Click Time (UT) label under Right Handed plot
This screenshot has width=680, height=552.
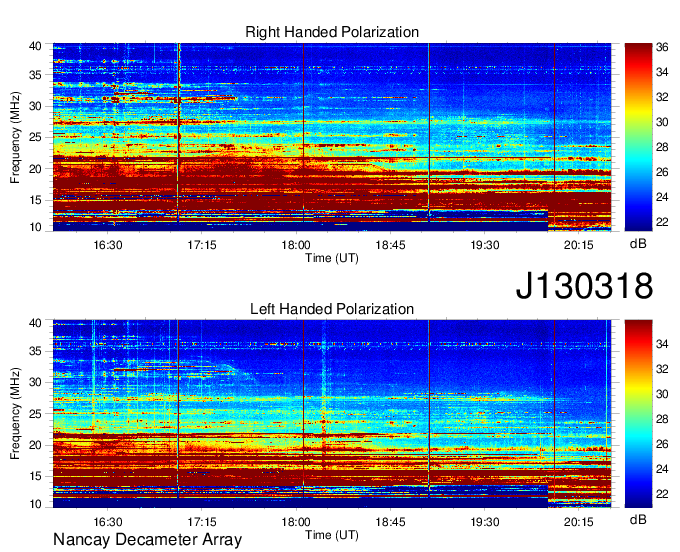click(332, 258)
